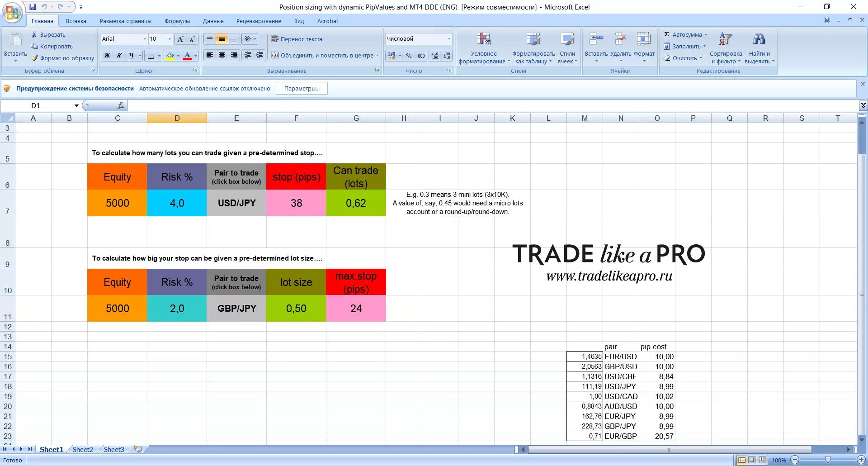Open Format as Table (Форматировать как таблицу)
The image size is (868, 466).
point(533,48)
